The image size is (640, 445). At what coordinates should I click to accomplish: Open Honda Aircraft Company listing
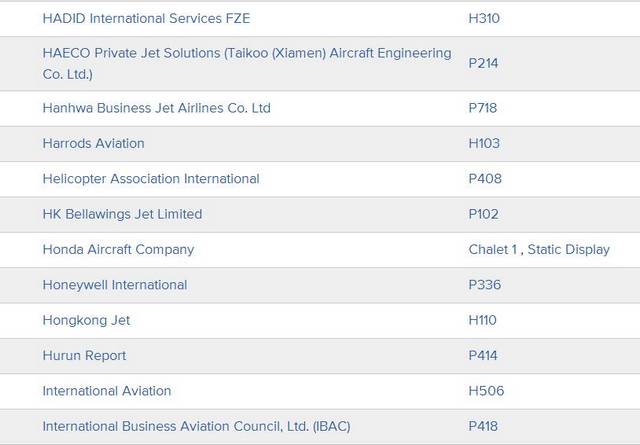click(x=118, y=249)
